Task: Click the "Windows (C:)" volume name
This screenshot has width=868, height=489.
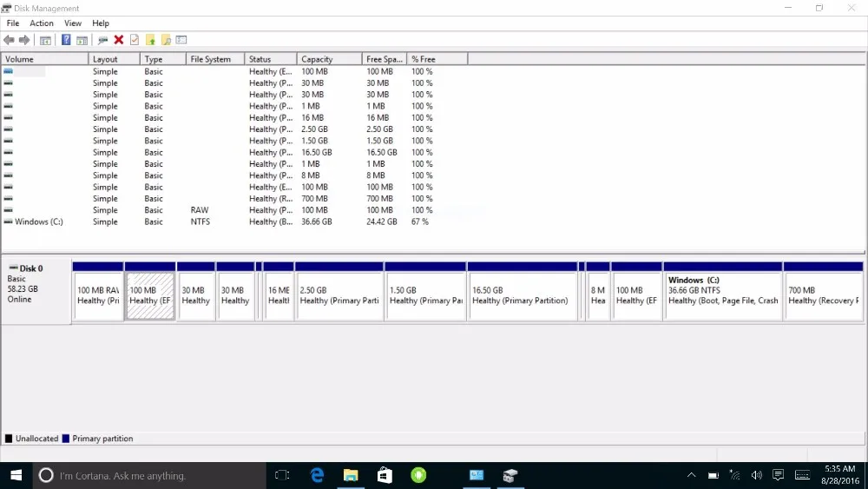Action: 39,221
